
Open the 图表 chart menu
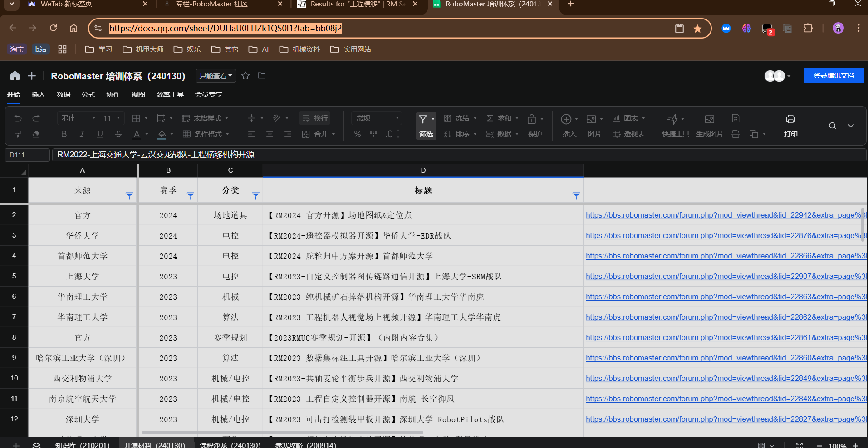click(628, 118)
